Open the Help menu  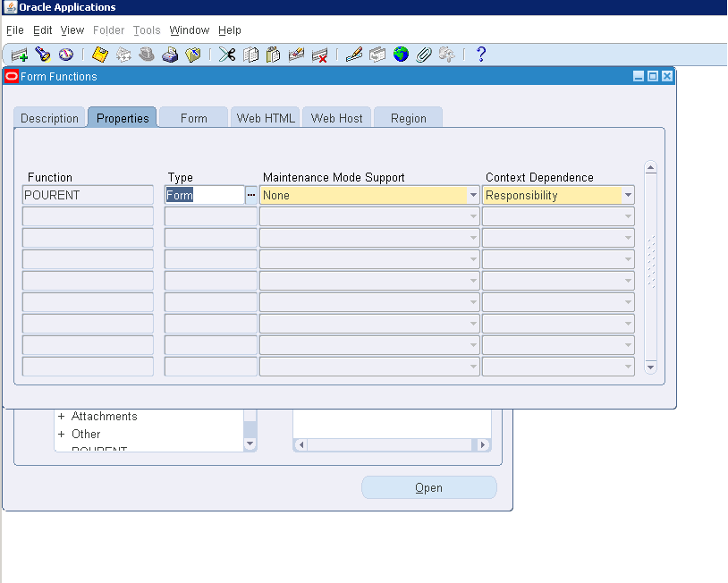tap(229, 30)
